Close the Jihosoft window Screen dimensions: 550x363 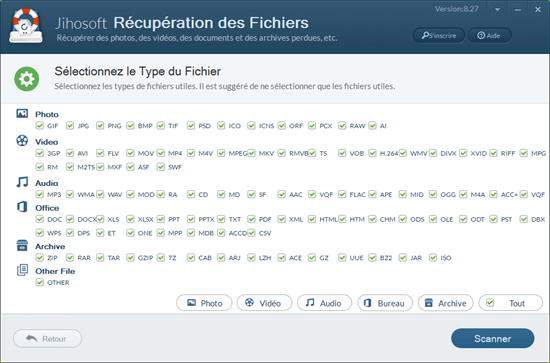[538, 10]
